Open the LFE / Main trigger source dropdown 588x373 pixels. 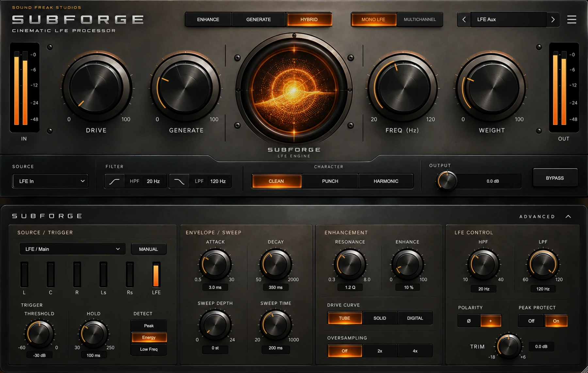coord(72,249)
